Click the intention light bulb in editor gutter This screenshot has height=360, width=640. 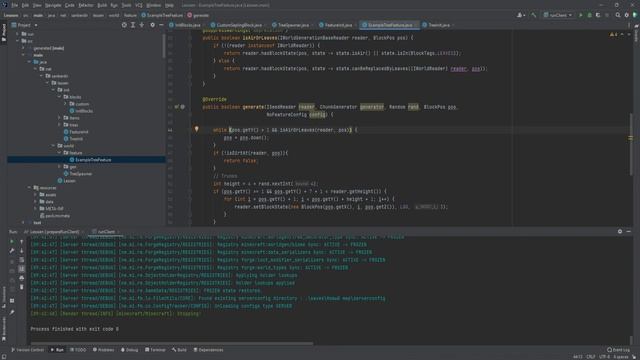point(196,129)
